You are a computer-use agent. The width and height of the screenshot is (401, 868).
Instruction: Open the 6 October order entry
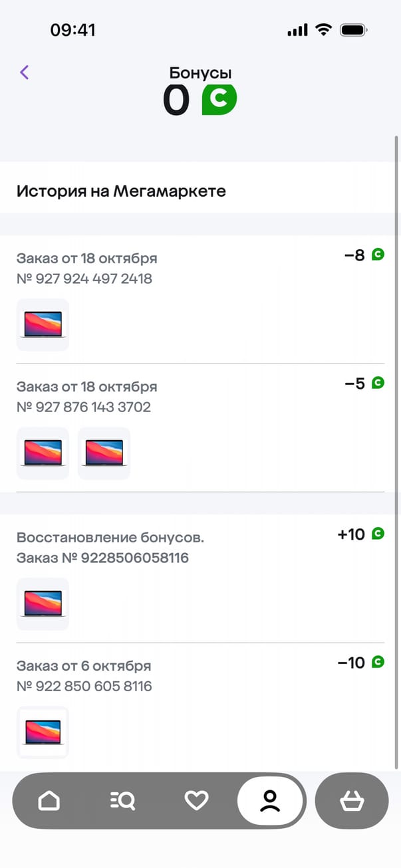(x=84, y=676)
